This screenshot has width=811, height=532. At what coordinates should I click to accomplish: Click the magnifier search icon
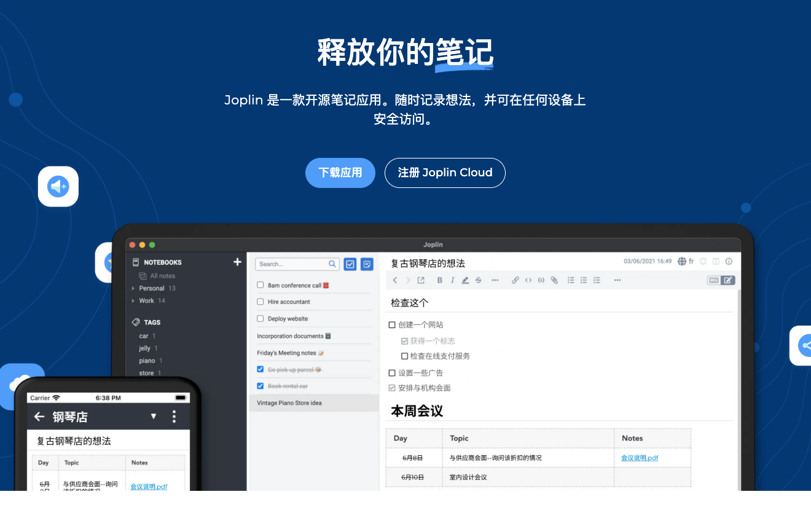coord(332,264)
